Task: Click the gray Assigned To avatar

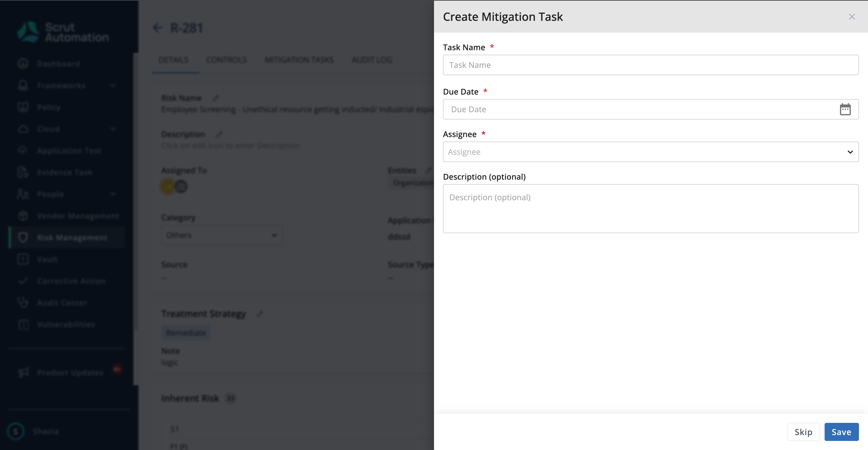Action: (181, 186)
